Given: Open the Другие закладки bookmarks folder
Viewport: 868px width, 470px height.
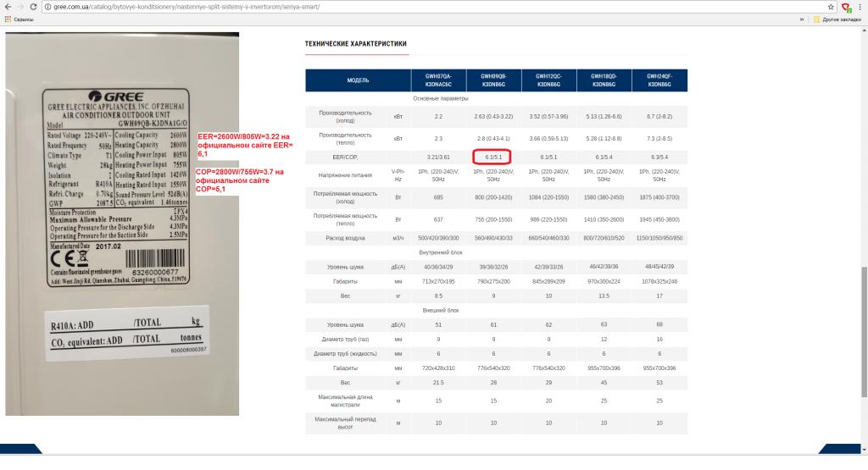Looking at the screenshot, I should click(838, 19).
